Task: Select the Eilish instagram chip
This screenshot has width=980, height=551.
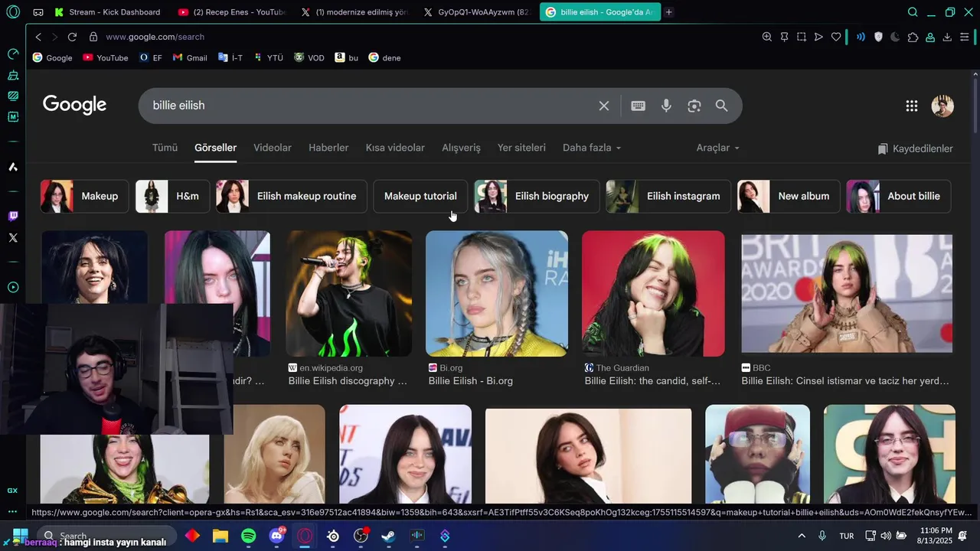Action: coord(668,197)
